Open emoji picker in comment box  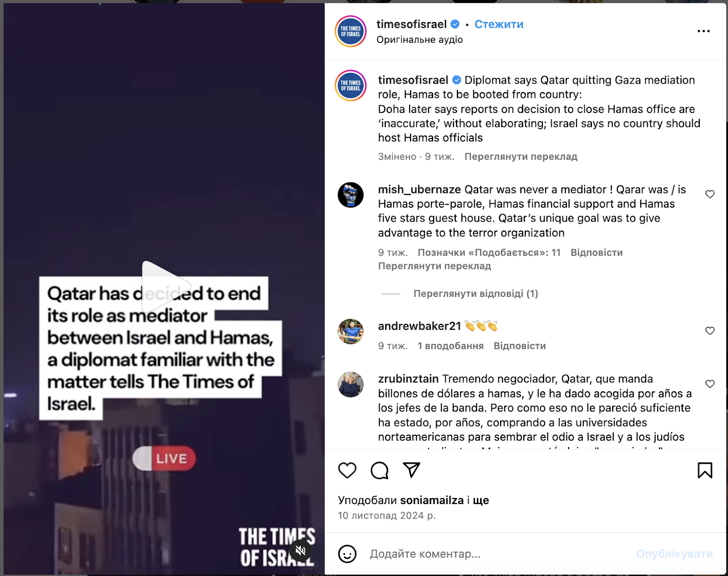(x=347, y=554)
